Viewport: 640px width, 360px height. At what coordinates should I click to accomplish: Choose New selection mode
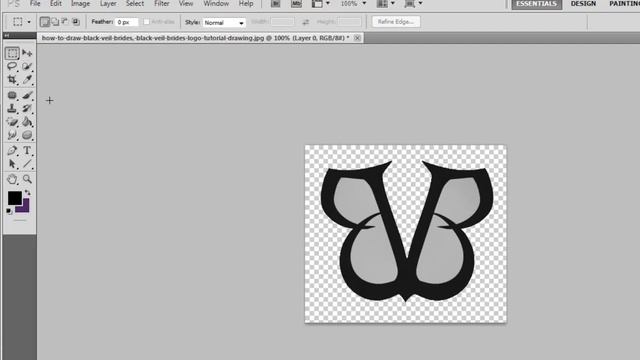pyautogui.click(x=44, y=22)
